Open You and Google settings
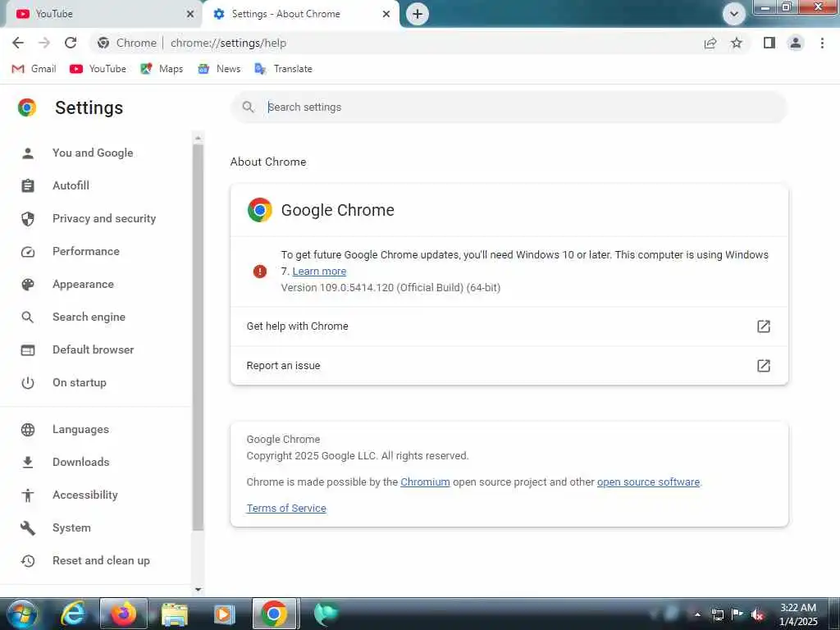 point(93,153)
